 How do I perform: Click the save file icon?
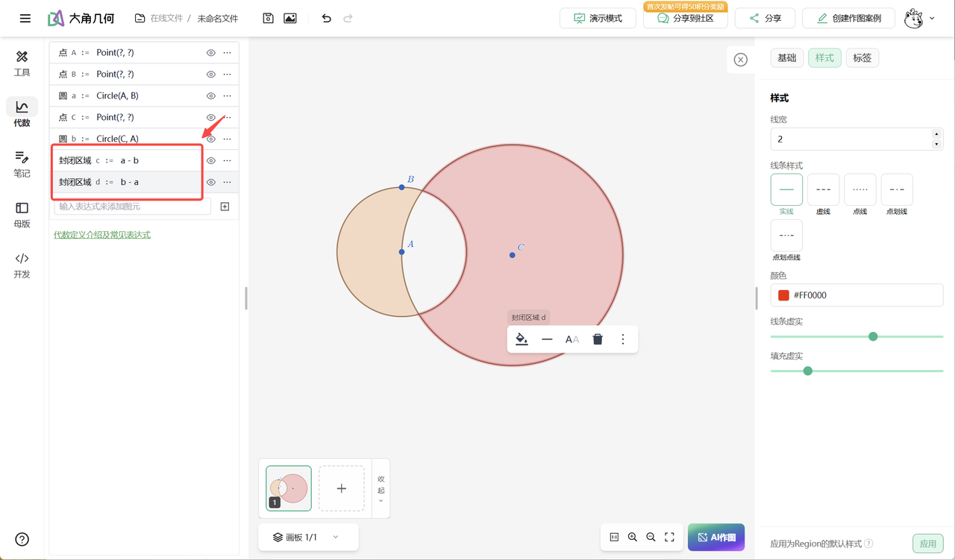click(268, 18)
